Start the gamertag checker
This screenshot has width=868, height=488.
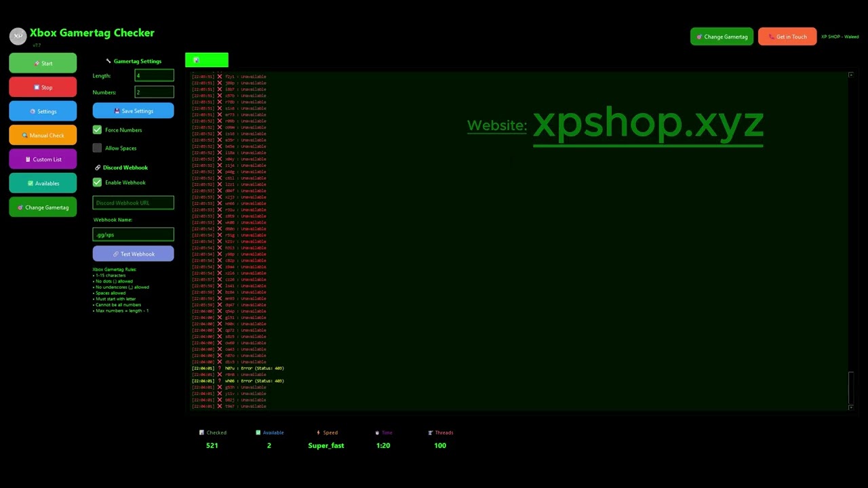43,63
